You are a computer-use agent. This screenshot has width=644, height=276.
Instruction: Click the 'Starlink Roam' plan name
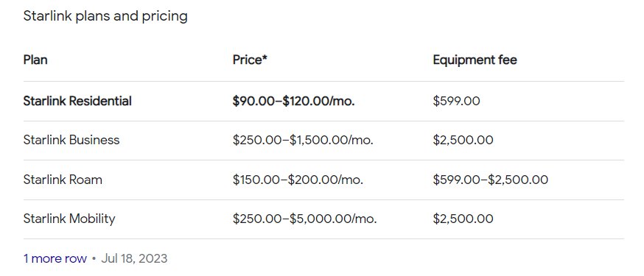pyautogui.click(x=63, y=180)
